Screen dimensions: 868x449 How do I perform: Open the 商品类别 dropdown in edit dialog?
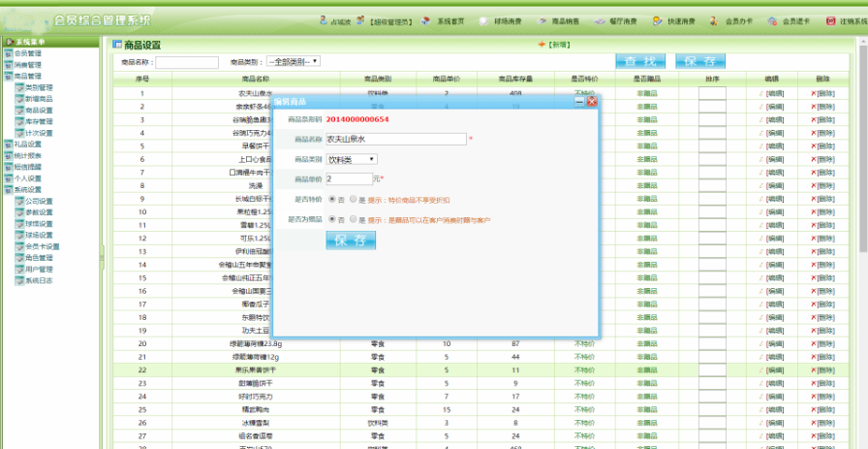pos(351,159)
